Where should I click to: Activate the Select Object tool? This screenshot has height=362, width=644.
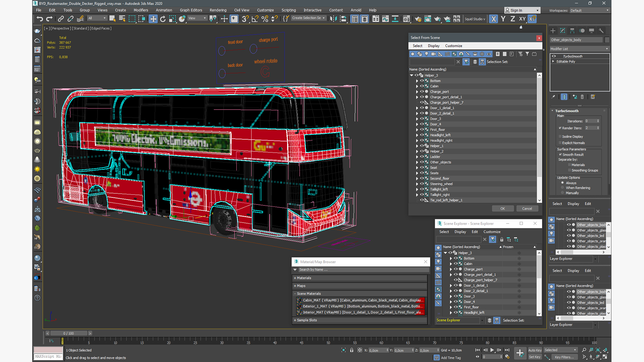[112, 19]
